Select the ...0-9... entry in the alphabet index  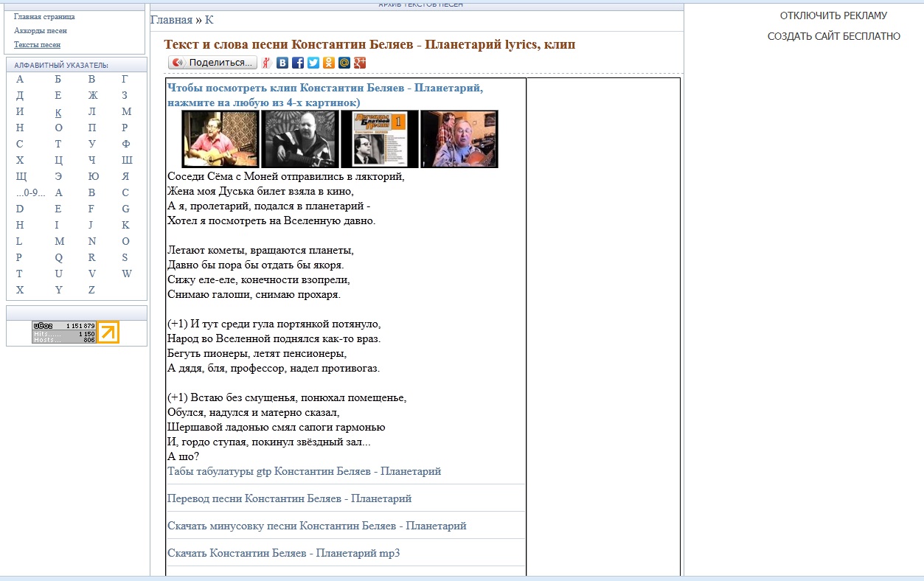coord(31,192)
